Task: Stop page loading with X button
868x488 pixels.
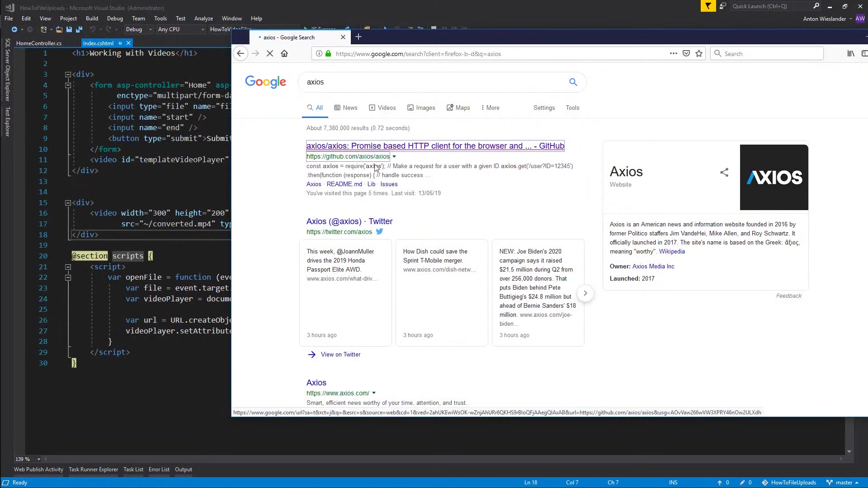Action: [x=270, y=54]
